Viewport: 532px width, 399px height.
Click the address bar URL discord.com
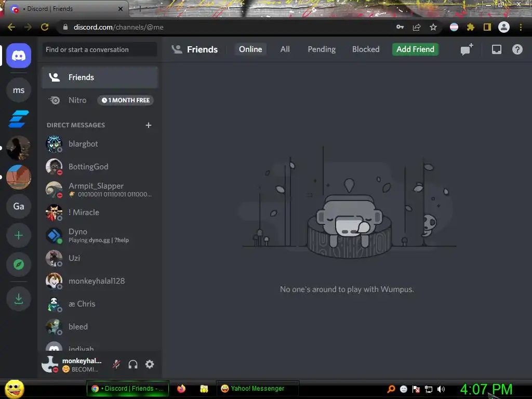[118, 27]
